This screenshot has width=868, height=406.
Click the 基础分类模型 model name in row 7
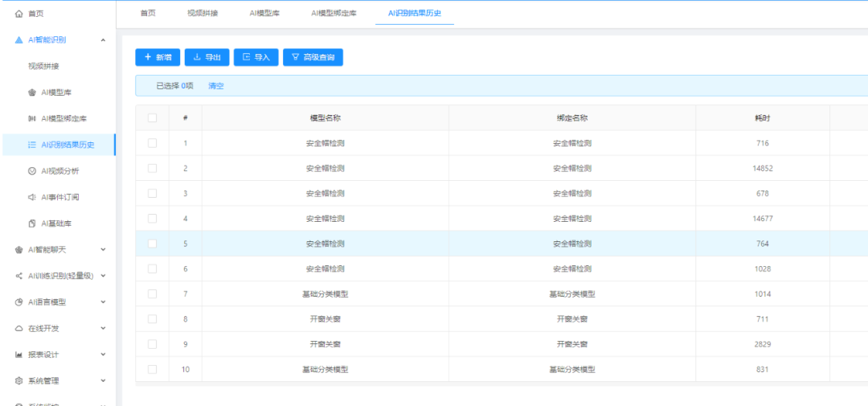[325, 294]
